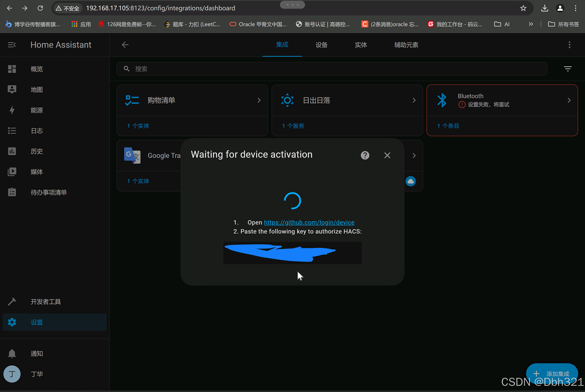Open 设置 settings in sidebar

tap(54, 322)
